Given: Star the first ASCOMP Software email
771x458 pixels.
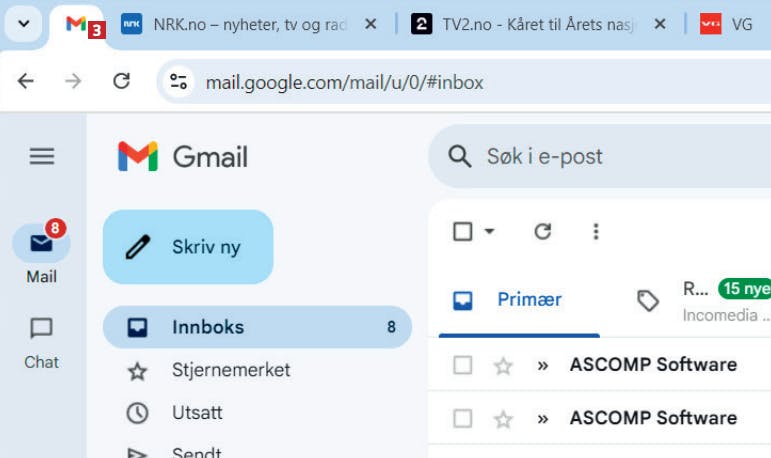Looking at the screenshot, I should click(x=503, y=366).
